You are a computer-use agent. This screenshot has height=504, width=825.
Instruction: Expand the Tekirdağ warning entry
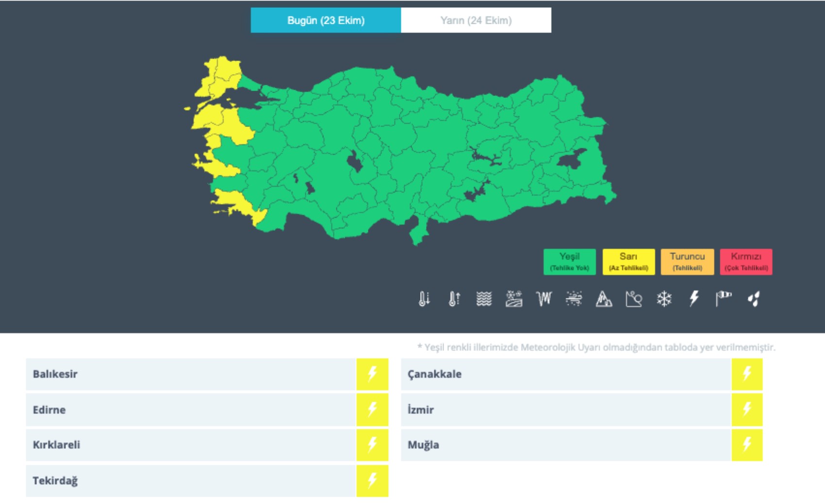coord(190,481)
